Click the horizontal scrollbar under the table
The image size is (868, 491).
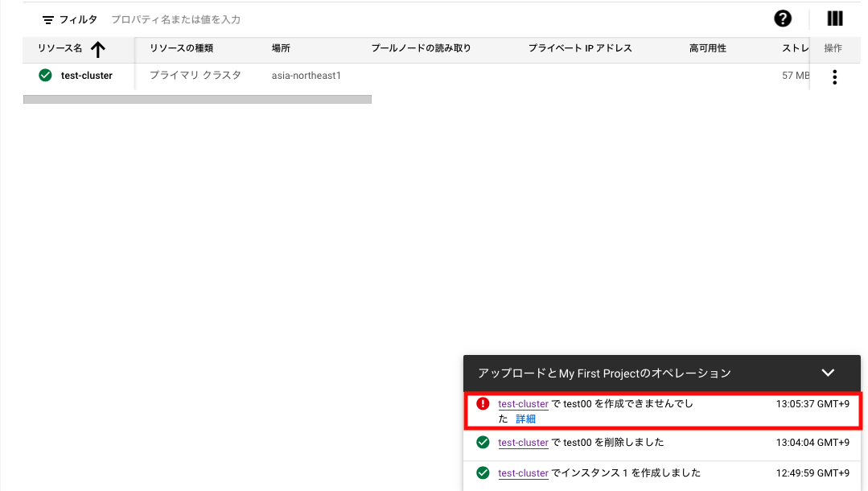(x=197, y=99)
